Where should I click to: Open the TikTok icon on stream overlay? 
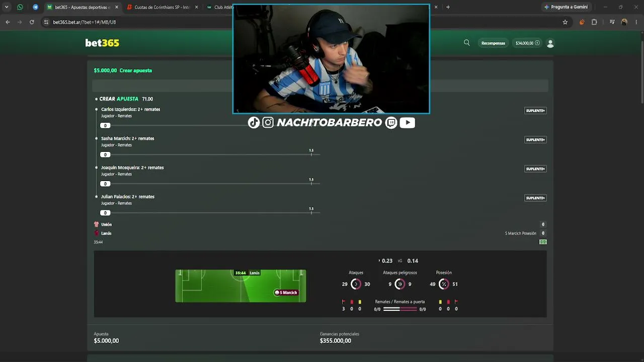(x=254, y=123)
